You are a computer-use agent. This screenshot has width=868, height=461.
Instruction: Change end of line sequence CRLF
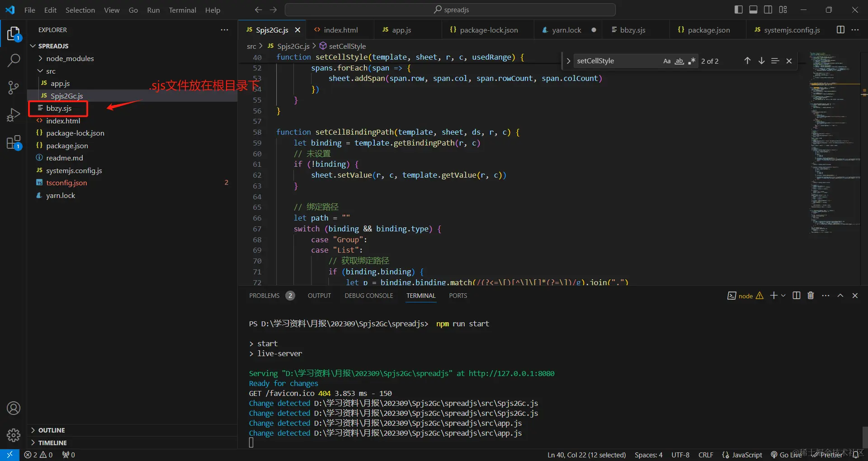tap(706, 455)
